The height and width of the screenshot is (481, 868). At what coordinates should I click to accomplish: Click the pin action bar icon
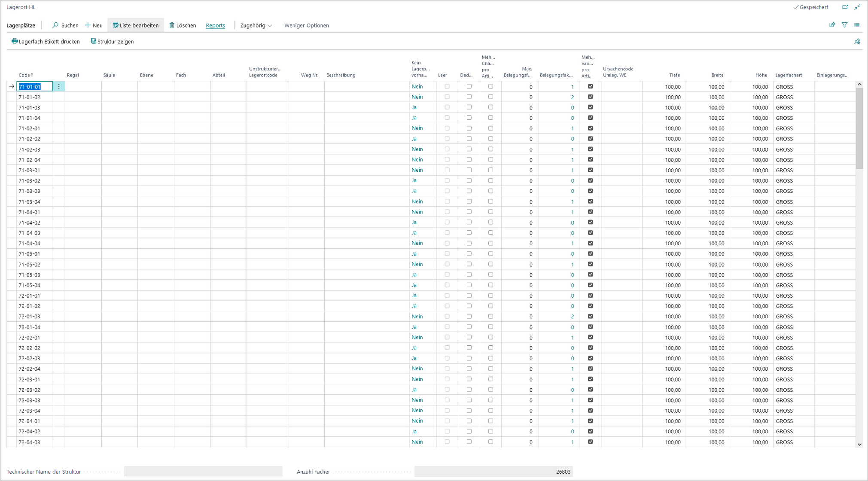pyautogui.click(x=857, y=42)
